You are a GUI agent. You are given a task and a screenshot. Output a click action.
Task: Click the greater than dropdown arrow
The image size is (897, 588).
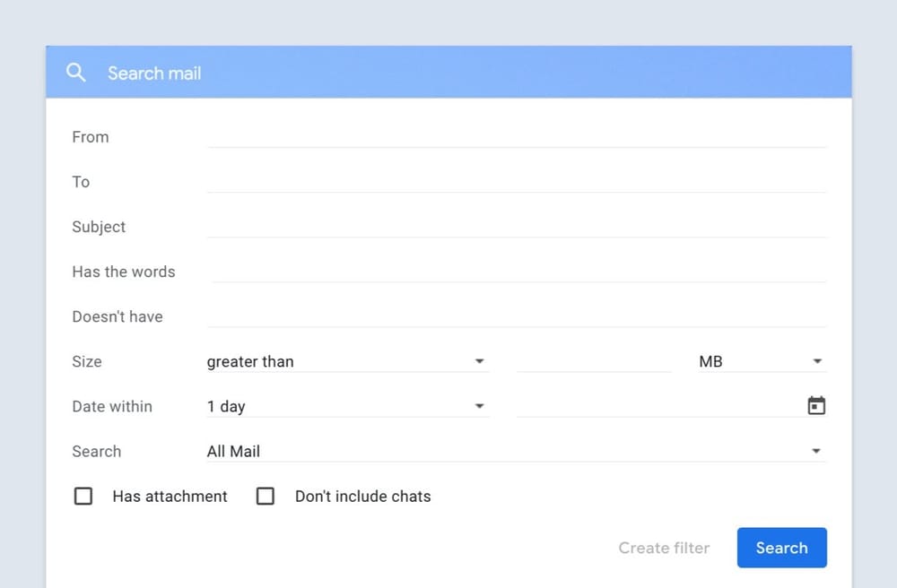pos(480,360)
